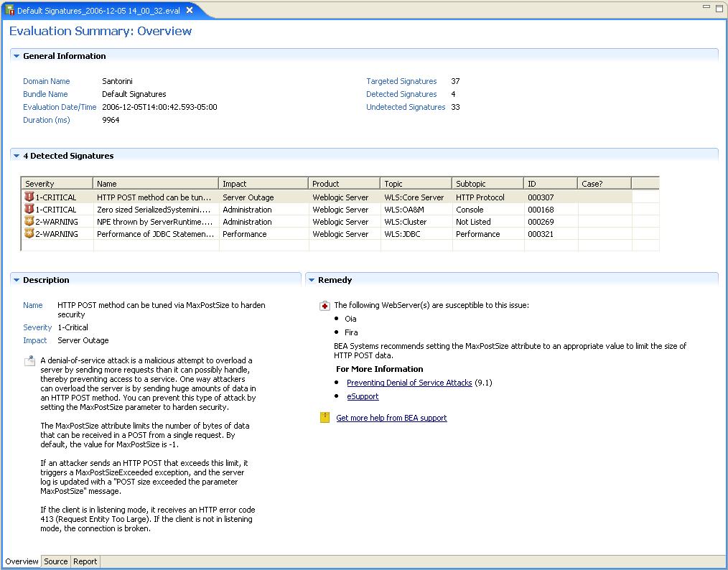Maximize the editor pane
This screenshot has width=728, height=570.
[719, 7]
